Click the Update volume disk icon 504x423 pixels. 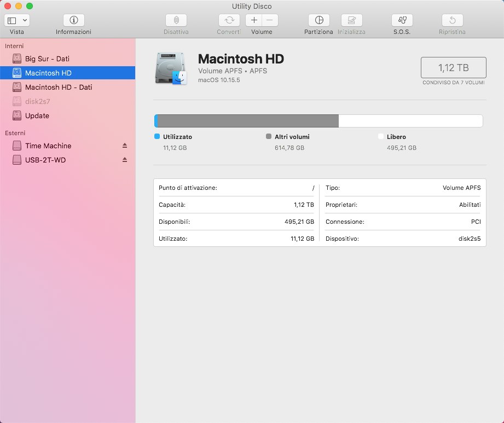(x=17, y=115)
